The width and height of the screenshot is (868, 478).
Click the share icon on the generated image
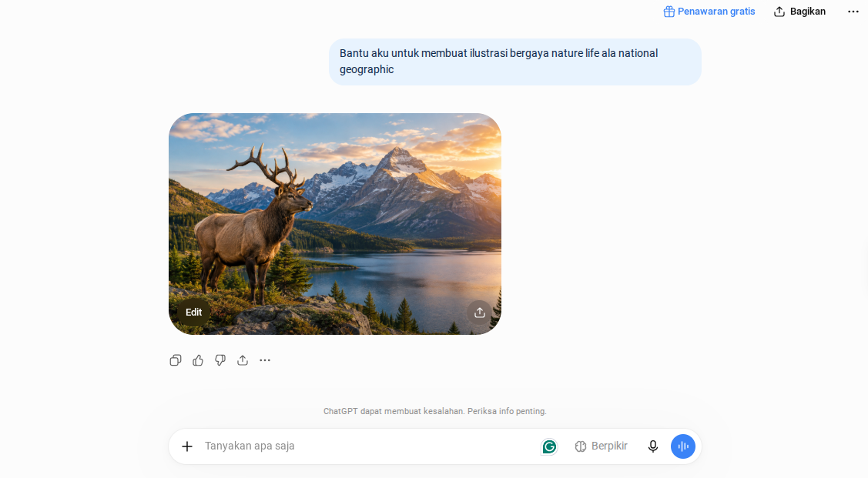(479, 313)
